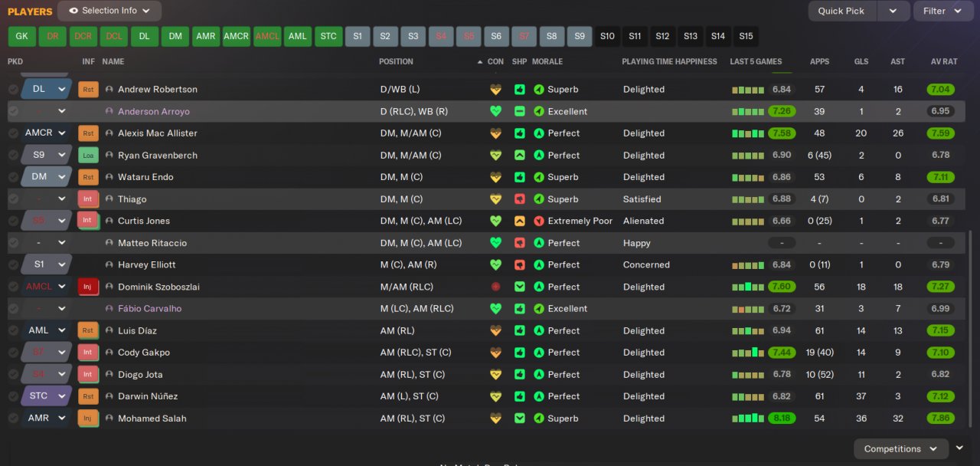
Task: Click Ryan Gravenberch's sharpness icon
Action: coord(520,156)
